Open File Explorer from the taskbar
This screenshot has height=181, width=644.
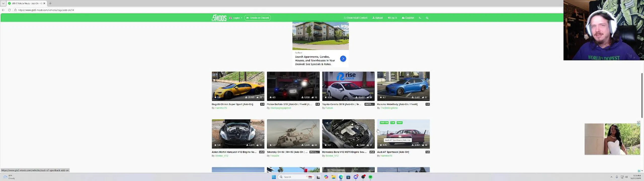[x=333, y=177]
